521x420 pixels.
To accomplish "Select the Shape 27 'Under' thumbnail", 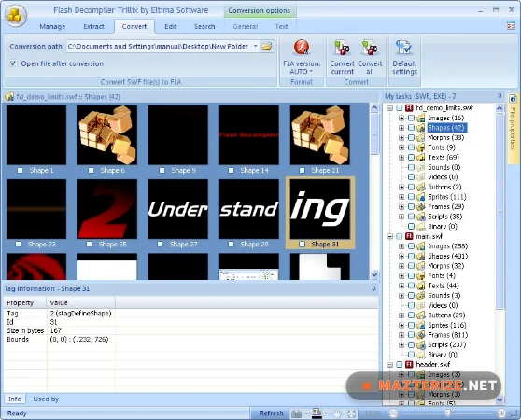I will (x=178, y=209).
